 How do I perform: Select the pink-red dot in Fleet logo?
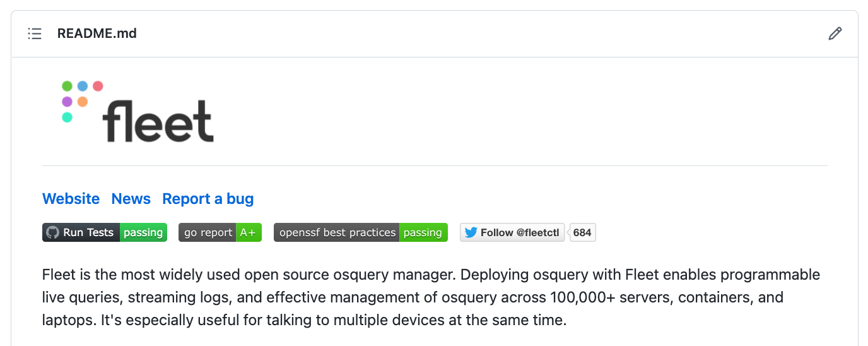point(98,86)
